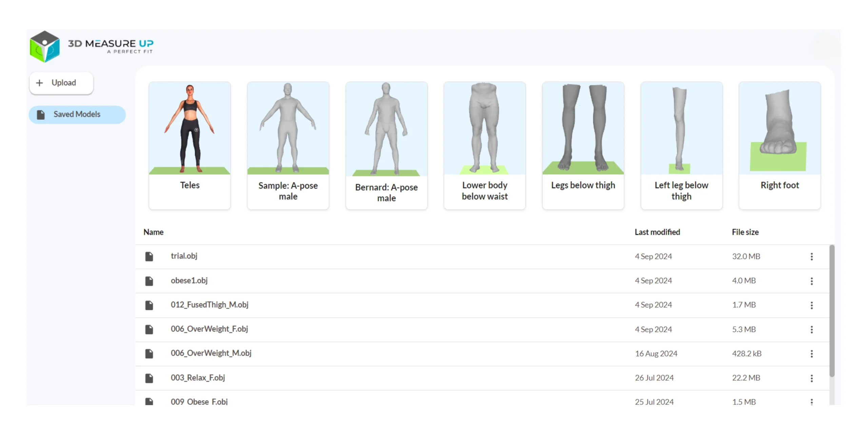868x434 pixels.
Task: Click the file icon beside obese1.obj
Action: pyautogui.click(x=149, y=280)
